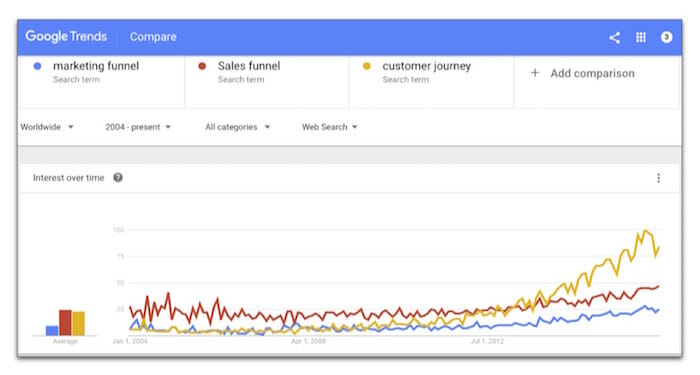Click the Google Trends logo
The image size is (700, 375).
coord(66,37)
